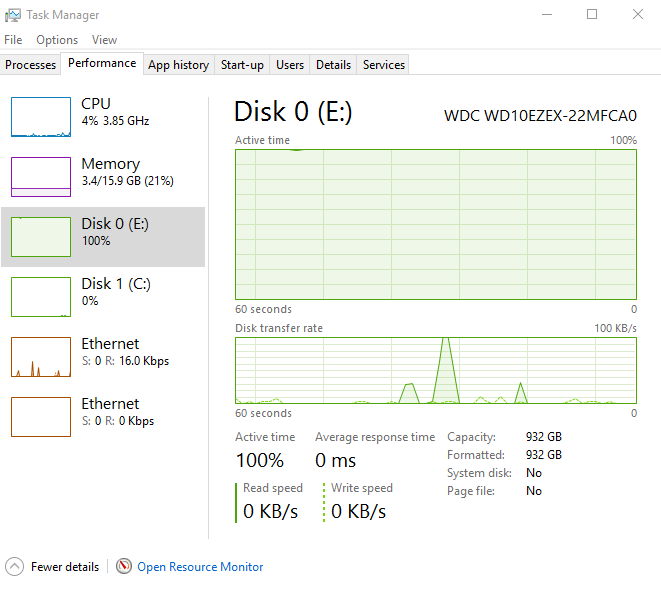Image resolution: width=661 pixels, height=590 pixels.
Task: Click the Fewer details arrow icon
Action: click(15, 566)
